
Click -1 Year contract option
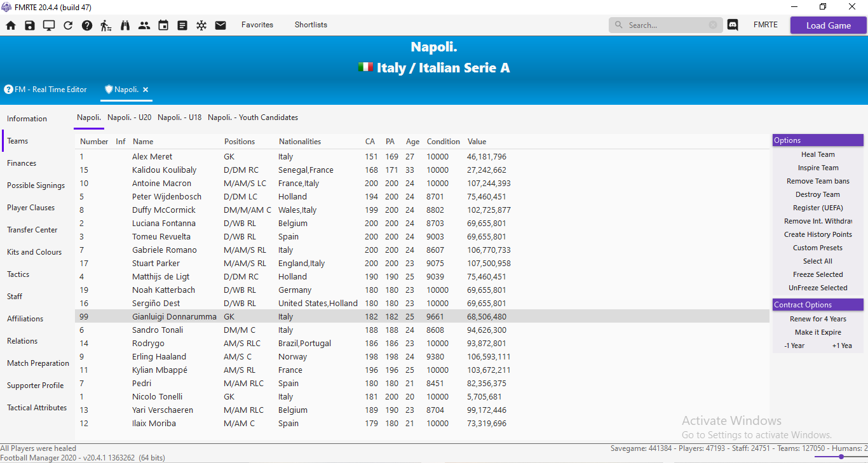pyautogui.click(x=794, y=346)
